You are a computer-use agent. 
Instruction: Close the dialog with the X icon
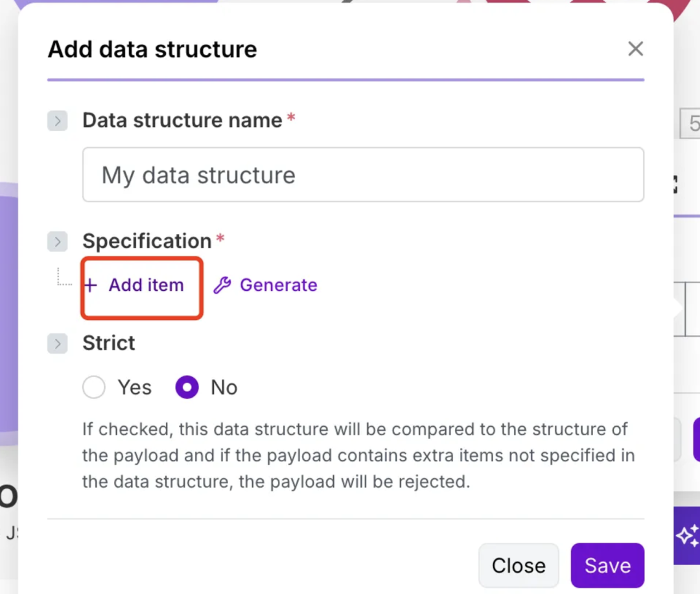[635, 49]
